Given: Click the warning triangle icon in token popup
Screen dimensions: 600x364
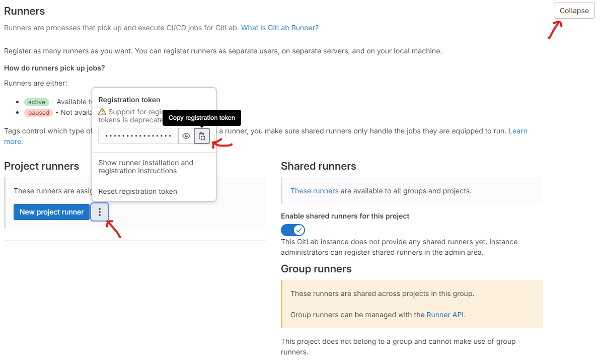Looking at the screenshot, I should click(102, 112).
